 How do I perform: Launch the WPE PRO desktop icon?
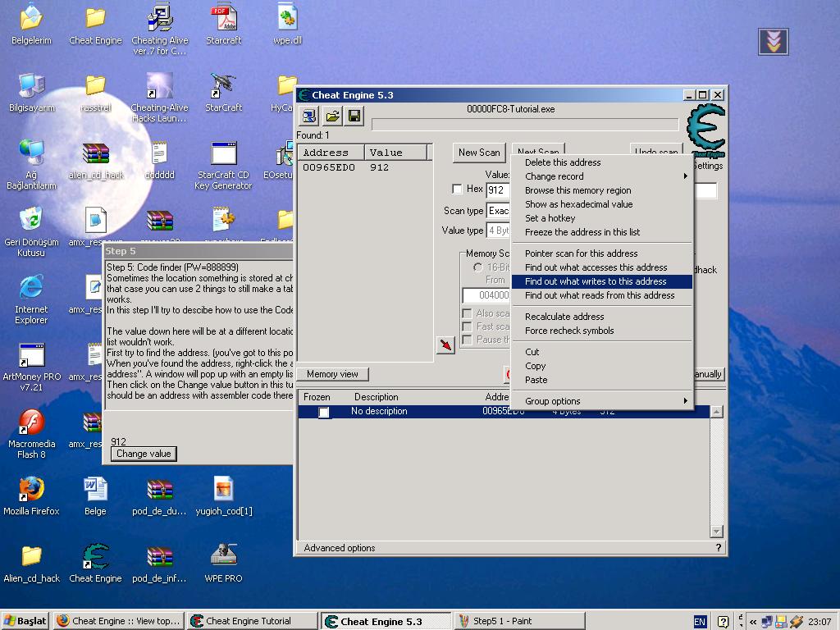tap(223, 563)
